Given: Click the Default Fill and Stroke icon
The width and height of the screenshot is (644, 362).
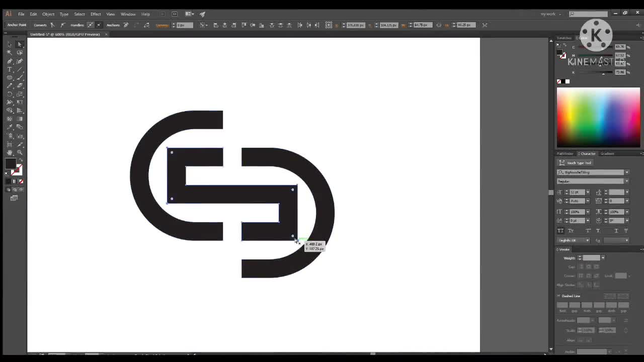Looking at the screenshot, I should 7,173.
